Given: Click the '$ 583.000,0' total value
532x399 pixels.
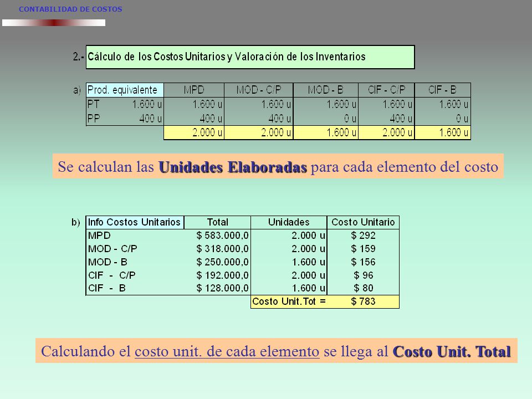Looking at the screenshot, I should point(223,235).
